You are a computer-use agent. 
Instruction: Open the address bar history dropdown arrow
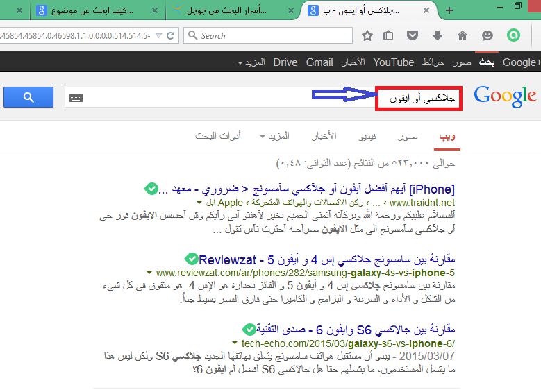159,35
